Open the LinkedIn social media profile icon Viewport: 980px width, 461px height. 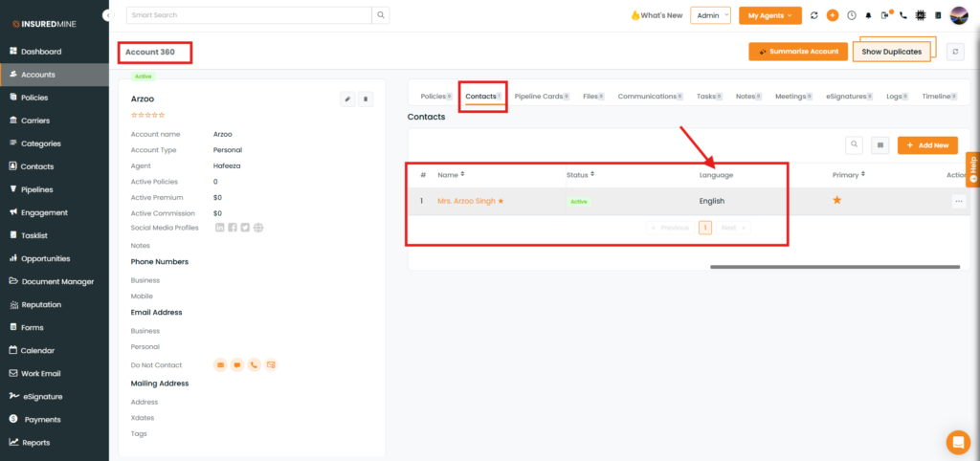[x=220, y=228]
